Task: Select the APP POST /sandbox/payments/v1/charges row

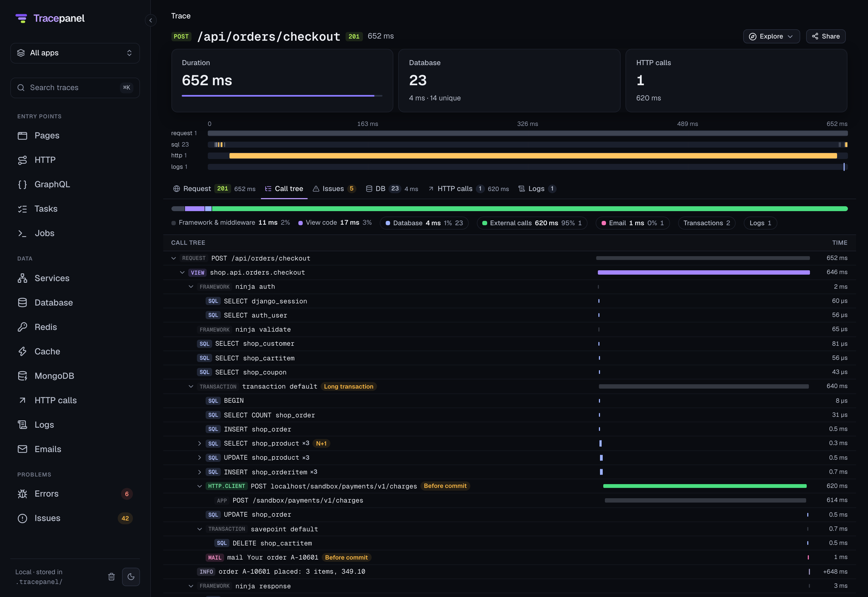Action: [509, 500]
